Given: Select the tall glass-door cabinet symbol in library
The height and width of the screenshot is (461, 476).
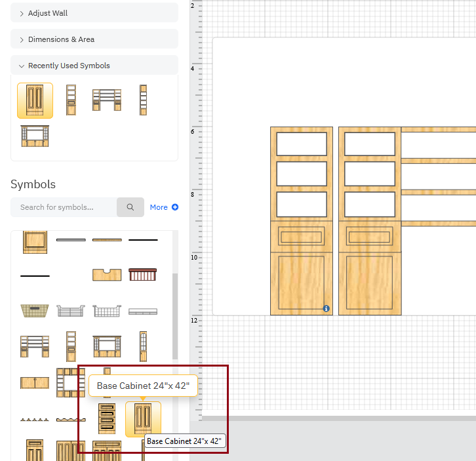Looking at the screenshot, I should click(143, 346).
